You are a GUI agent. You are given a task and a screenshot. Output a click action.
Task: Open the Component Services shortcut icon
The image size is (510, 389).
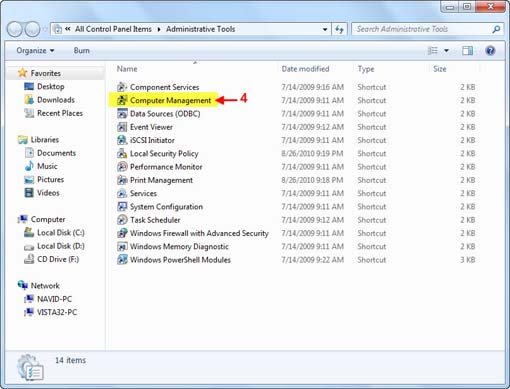coord(122,87)
